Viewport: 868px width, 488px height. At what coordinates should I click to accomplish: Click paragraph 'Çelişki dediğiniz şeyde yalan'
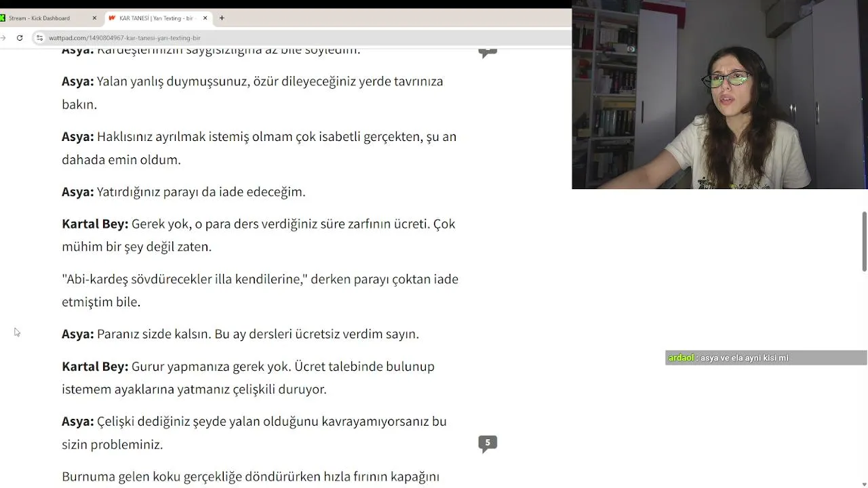coord(254,432)
